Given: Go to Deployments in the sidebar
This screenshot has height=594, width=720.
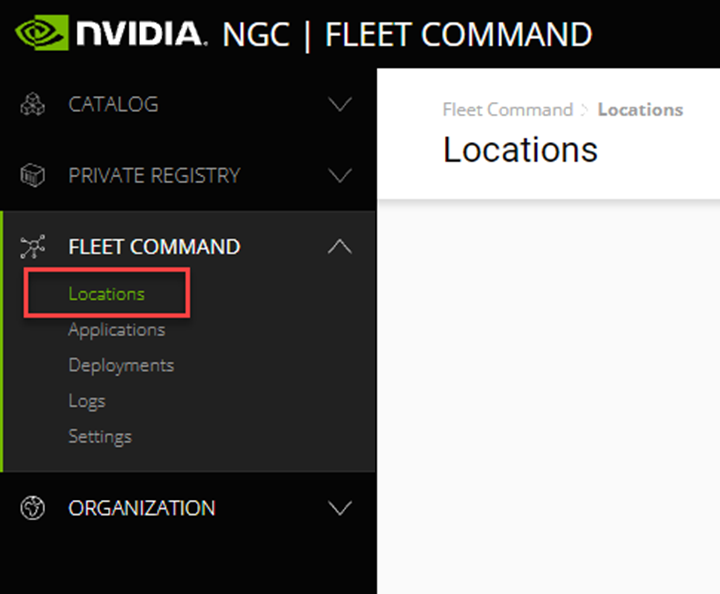Looking at the screenshot, I should 121,365.
